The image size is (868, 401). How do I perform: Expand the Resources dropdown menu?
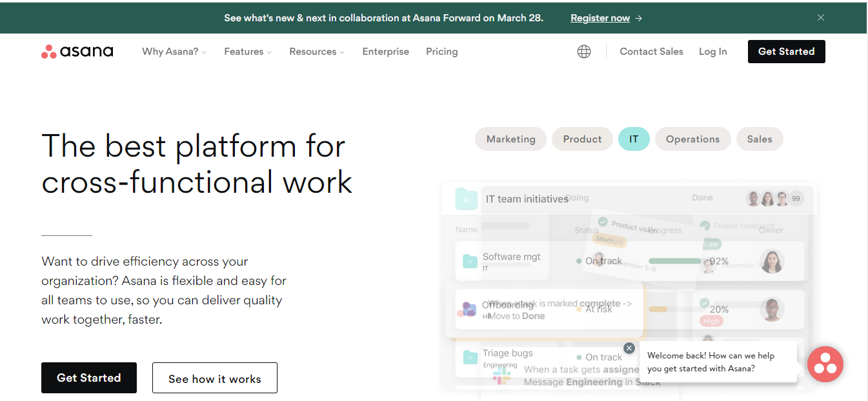[x=317, y=52]
